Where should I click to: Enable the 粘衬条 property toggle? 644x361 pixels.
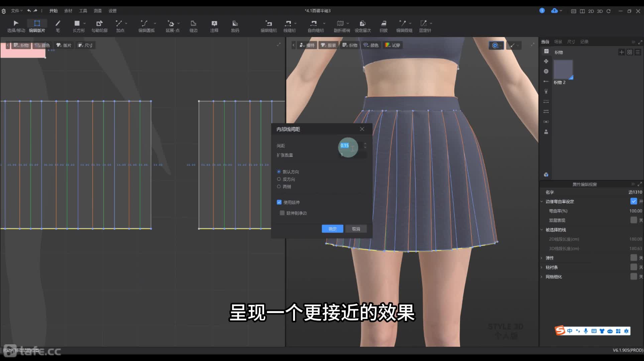click(634, 267)
